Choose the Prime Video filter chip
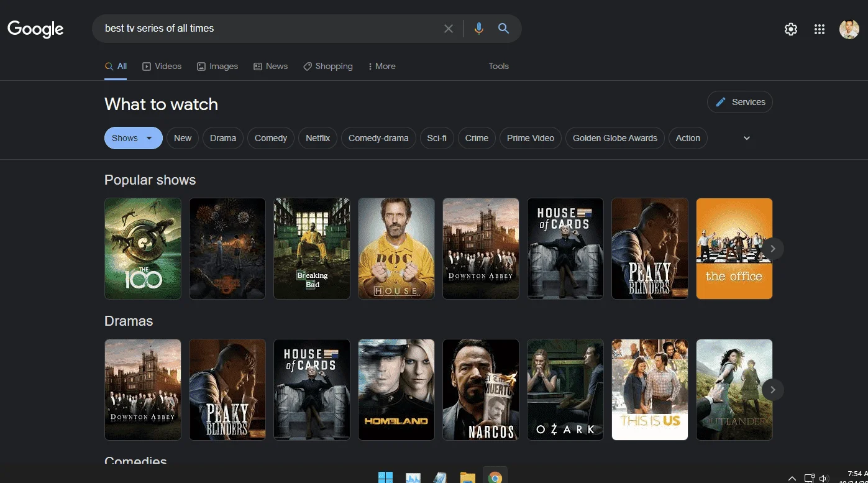The image size is (868, 483). (x=531, y=138)
